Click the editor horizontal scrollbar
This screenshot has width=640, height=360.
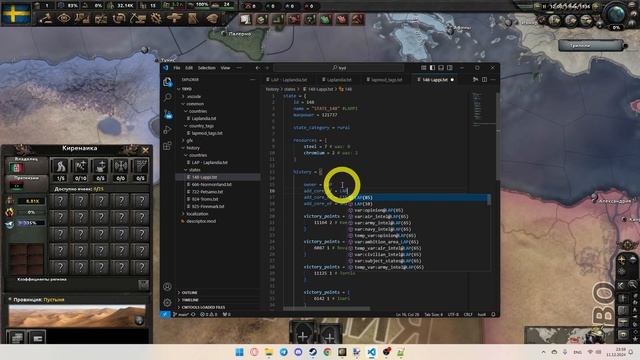click(327, 309)
